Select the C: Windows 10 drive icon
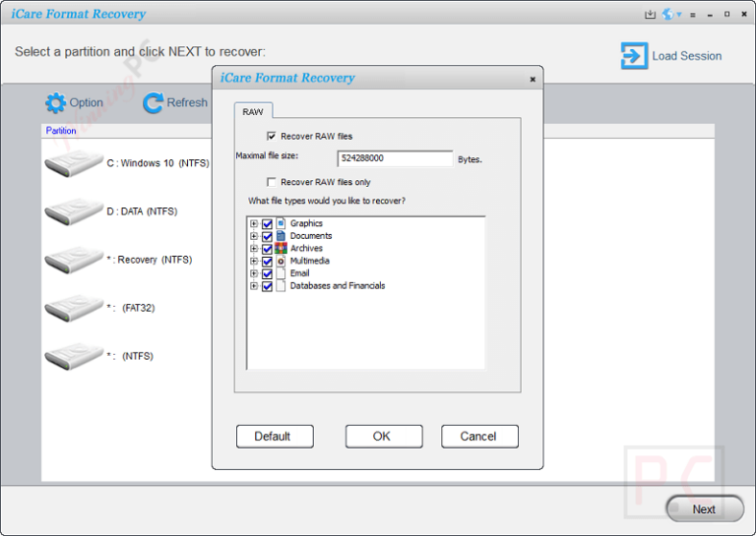The width and height of the screenshot is (756, 536). (x=74, y=163)
